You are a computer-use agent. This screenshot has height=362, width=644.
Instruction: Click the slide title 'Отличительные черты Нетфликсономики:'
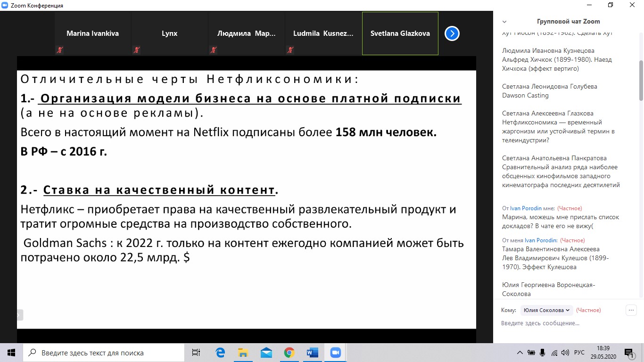(x=190, y=79)
